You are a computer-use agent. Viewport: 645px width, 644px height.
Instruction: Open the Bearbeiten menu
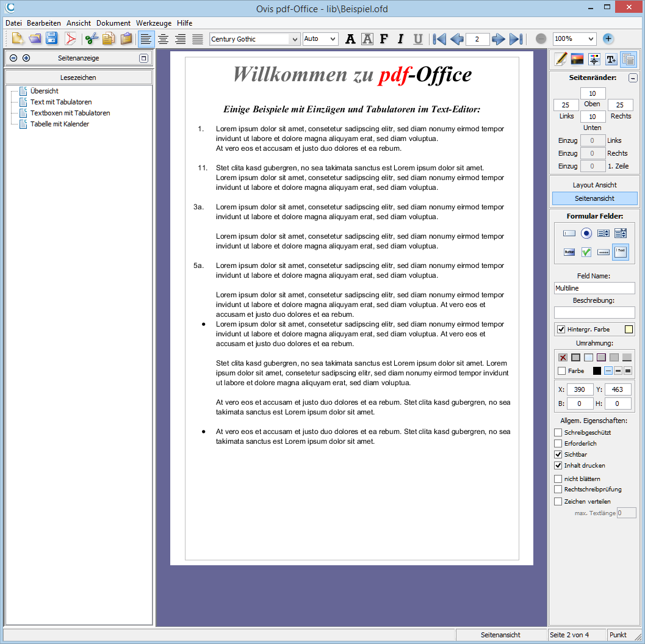[x=43, y=23]
